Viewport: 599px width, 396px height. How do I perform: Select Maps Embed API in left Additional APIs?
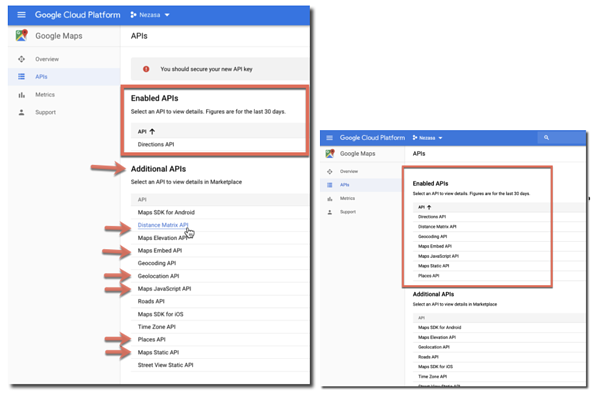point(160,251)
